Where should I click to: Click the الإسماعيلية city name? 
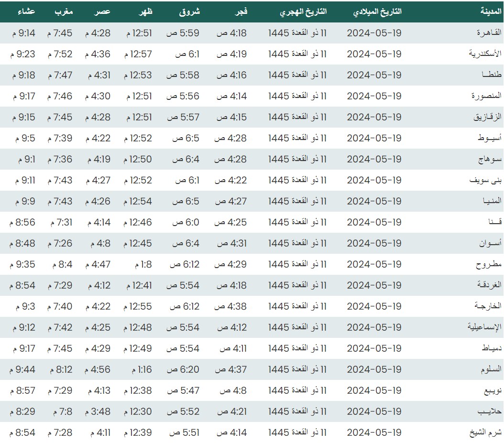(484, 327)
